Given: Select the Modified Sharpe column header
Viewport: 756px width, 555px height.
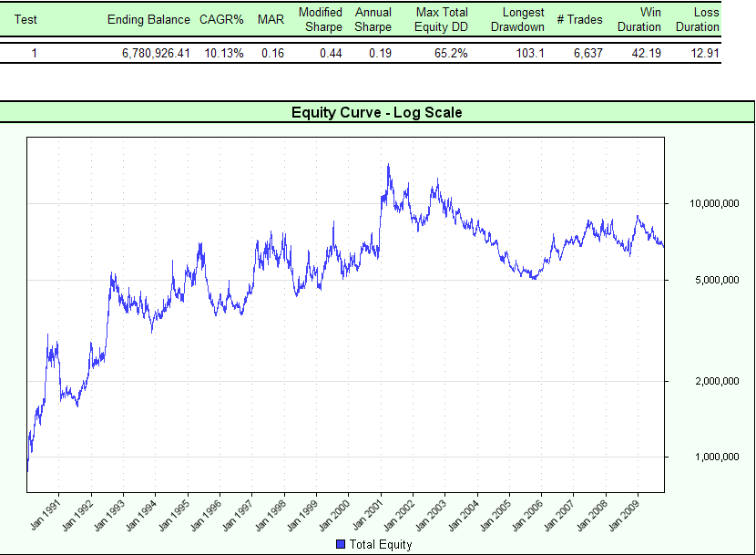Looking at the screenshot, I should pyautogui.click(x=321, y=19).
